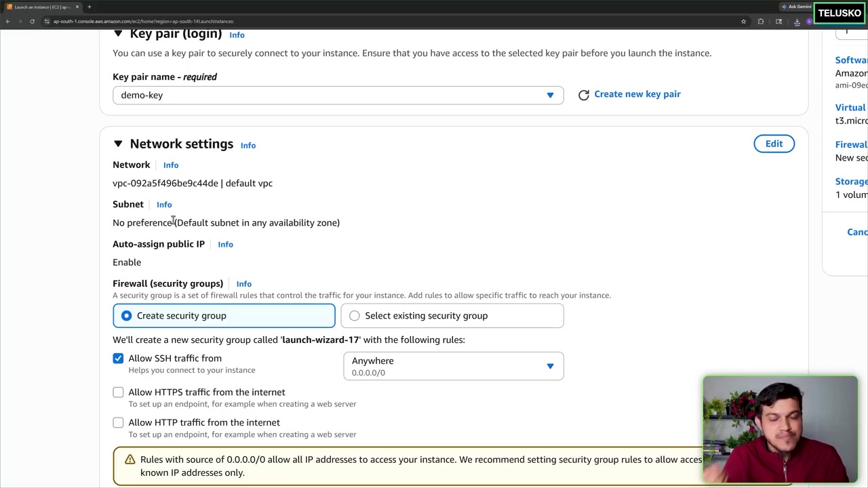
Task: Click the Edit button in Network settings
Action: click(x=774, y=144)
